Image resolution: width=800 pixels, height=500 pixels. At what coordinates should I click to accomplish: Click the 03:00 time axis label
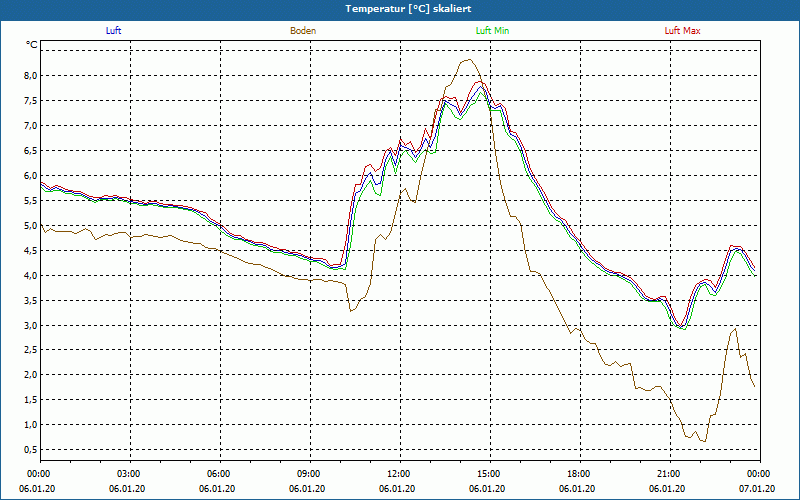pos(131,474)
